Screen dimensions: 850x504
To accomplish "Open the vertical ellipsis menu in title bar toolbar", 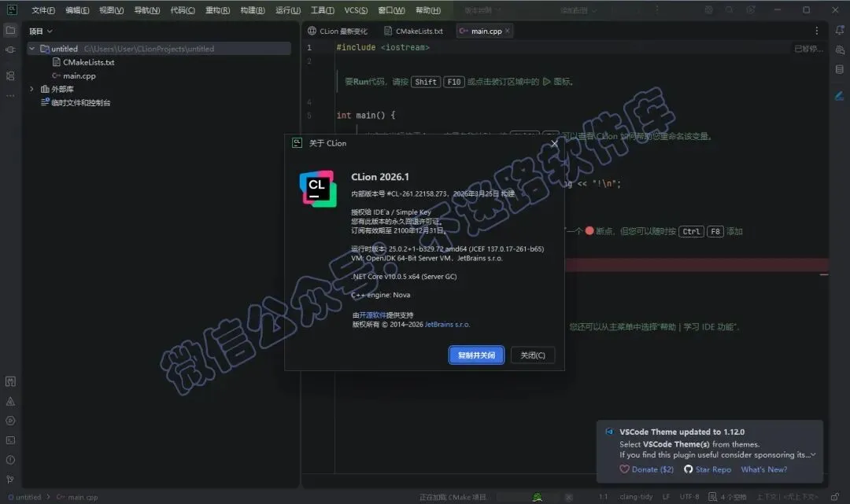I will 657,9.
